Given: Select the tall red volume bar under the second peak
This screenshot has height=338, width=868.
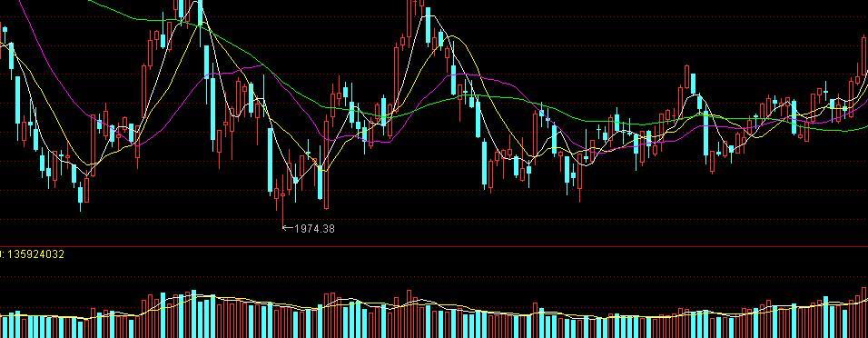Looking at the screenshot, I should click(x=409, y=313).
